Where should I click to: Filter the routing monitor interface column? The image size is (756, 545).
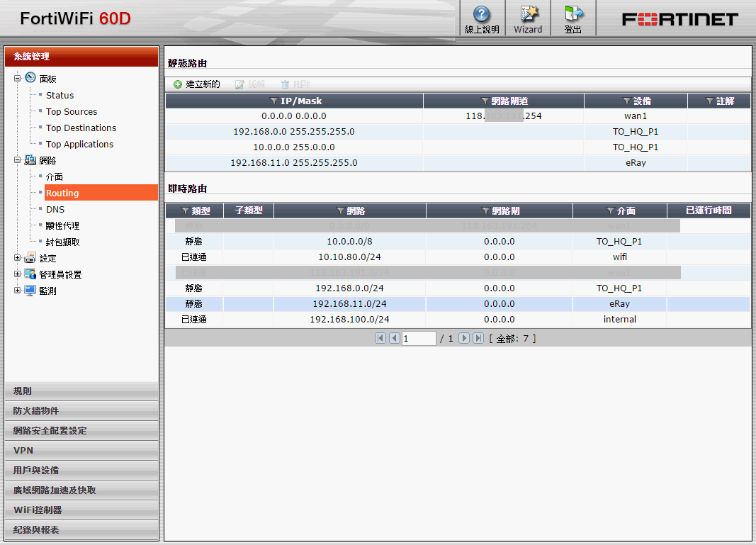(x=610, y=210)
